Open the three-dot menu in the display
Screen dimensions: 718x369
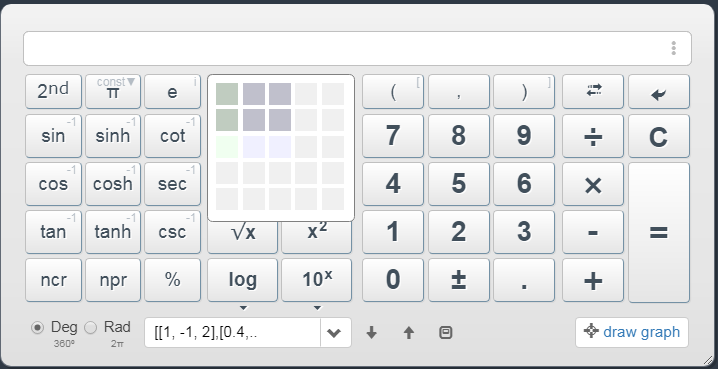(x=674, y=48)
